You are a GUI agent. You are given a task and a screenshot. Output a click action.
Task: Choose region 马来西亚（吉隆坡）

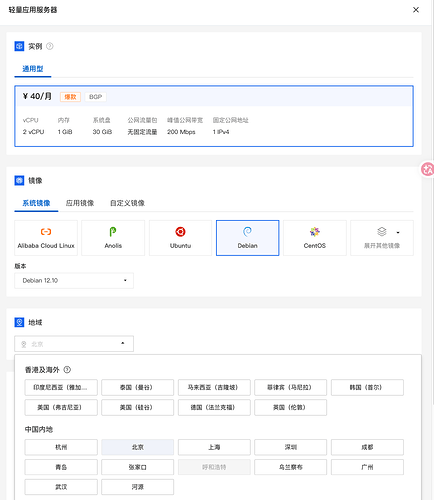[214, 387]
